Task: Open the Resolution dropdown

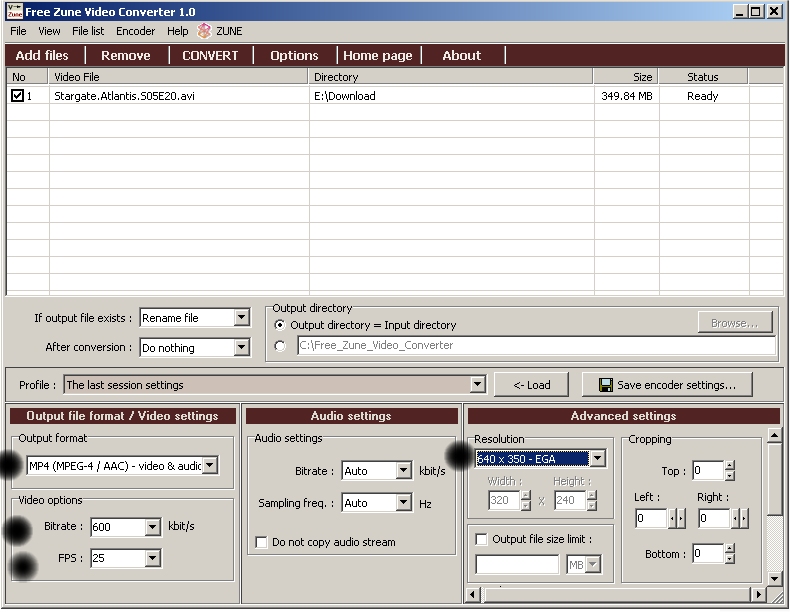Action: pyautogui.click(x=598, y=458)
